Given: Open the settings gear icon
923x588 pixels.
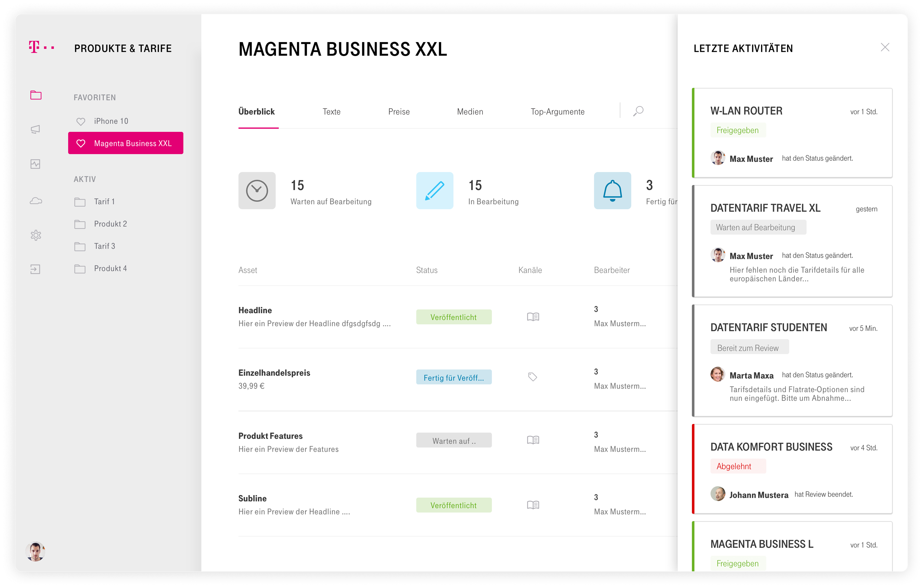Looking at the screenshot, I should [36, 235].
